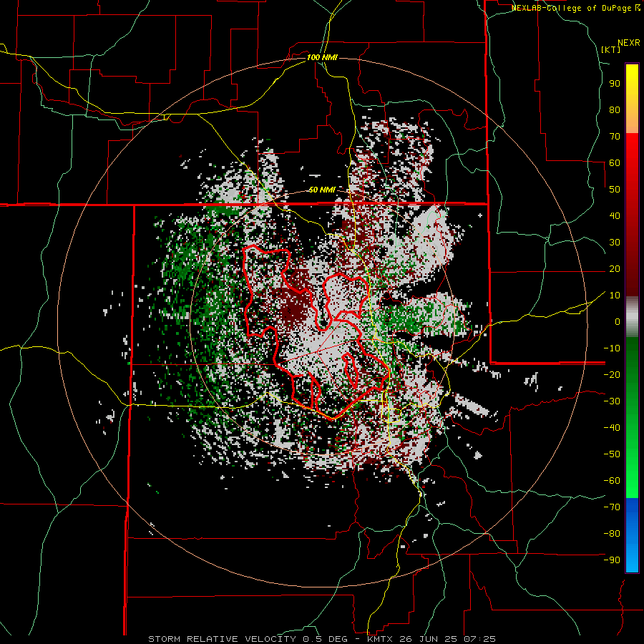The image size is (644, 644).
Task: Click the 20 value on velocity scale
Action: tap(615, 268)
